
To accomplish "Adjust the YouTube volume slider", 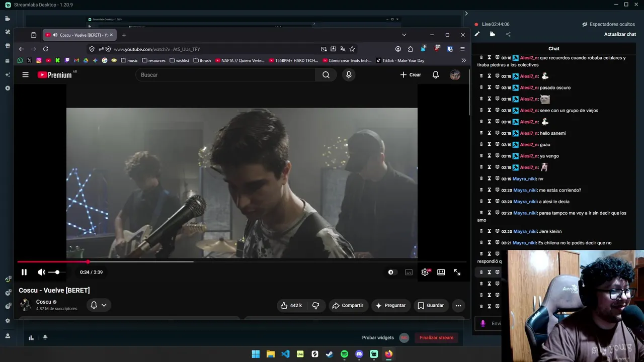I will 57,272.
